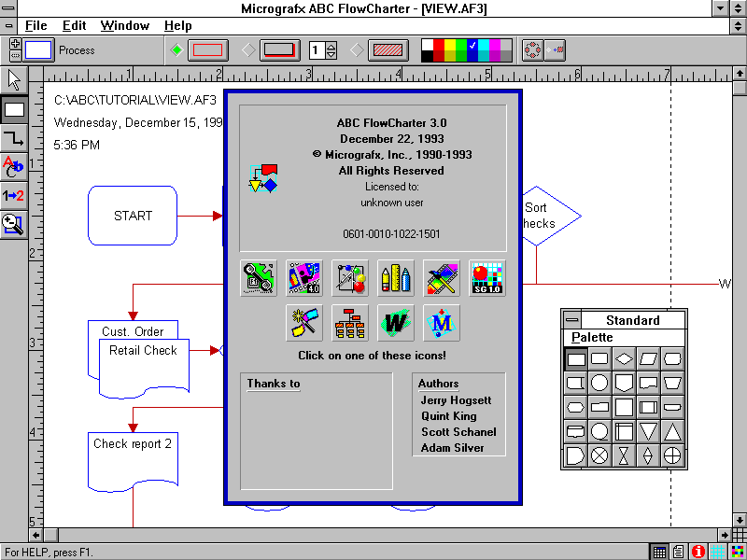Pick the trapezoid shape in Standard palette
This screenshot has width=747, height=560.
click(672, 383)
